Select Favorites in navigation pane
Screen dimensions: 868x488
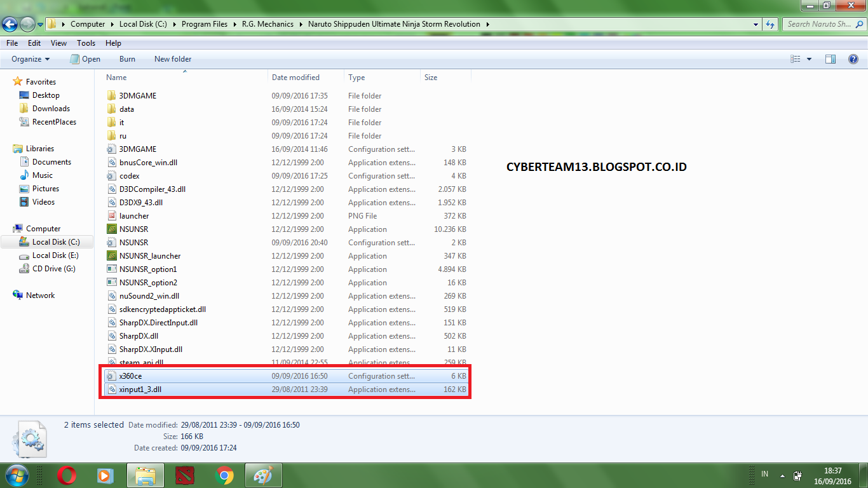pyautogui.click(x=41, y=82)
